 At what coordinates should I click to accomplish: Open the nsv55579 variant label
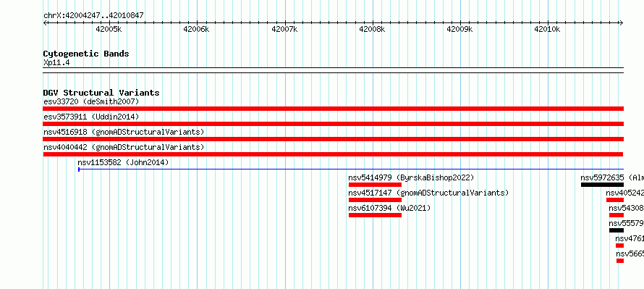point(627,223)
